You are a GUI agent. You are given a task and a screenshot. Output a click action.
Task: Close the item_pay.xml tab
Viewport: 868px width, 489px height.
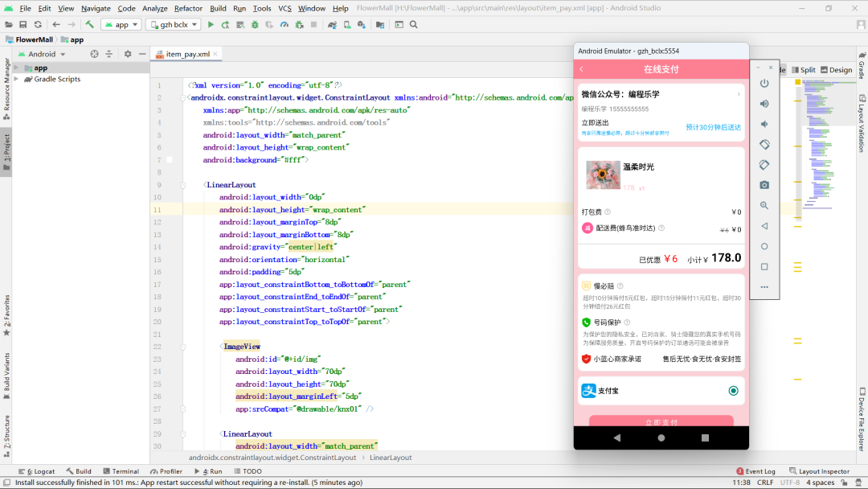[215, 54]
